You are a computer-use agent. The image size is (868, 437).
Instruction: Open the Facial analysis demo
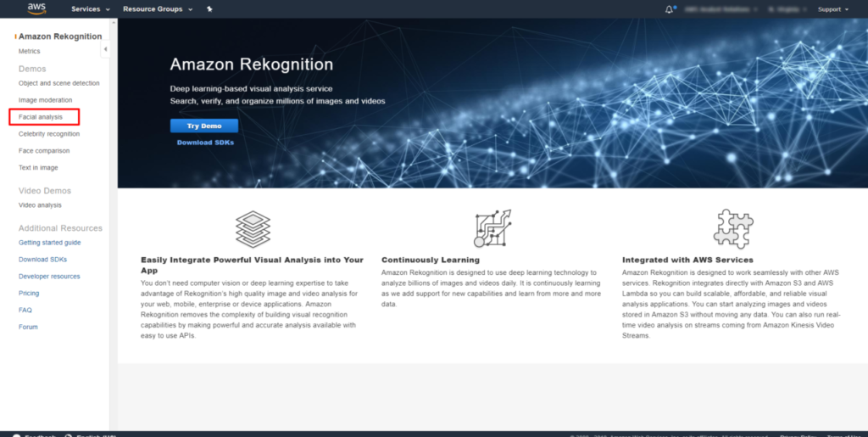click(x=41, y=117)
